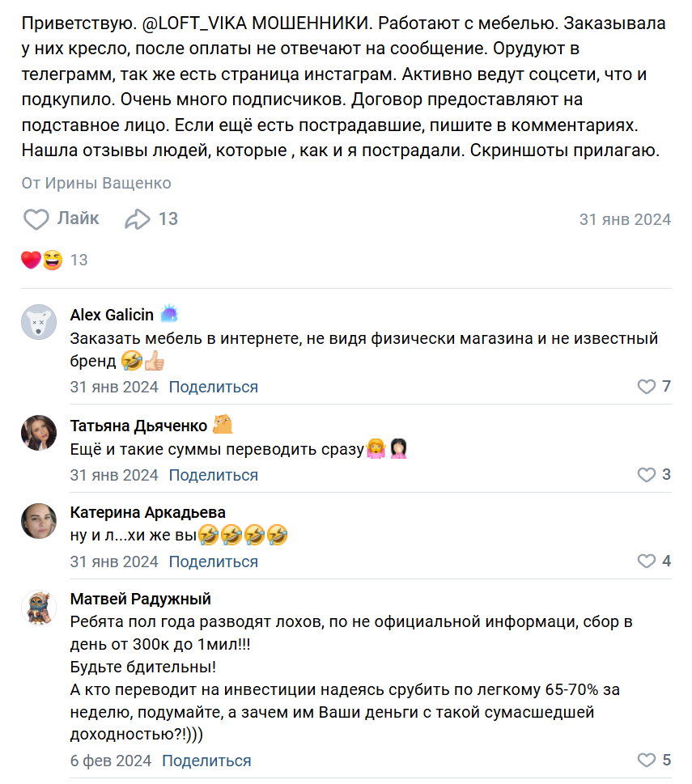Like Матвей Радужный's comment
The height and width of the screenshot is (784, 692).
point(646,761)
